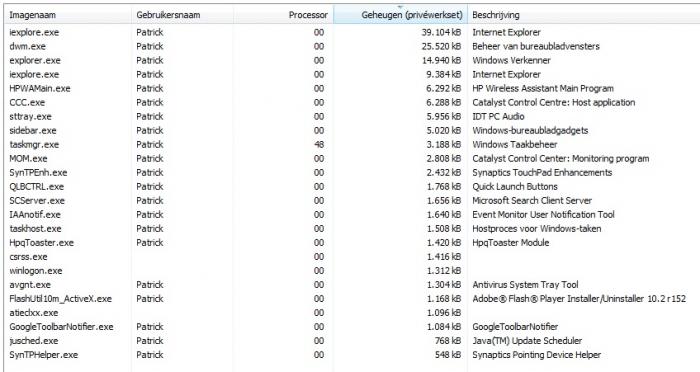Select the sttray.exe process

[352, 116]
